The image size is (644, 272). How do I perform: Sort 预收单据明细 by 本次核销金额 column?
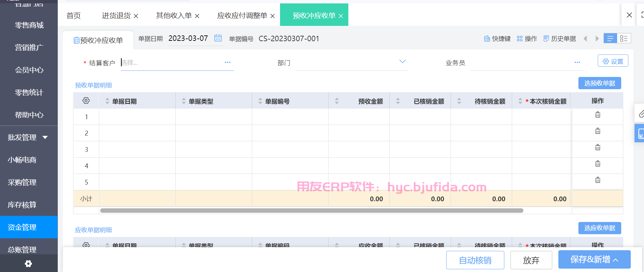[520, 101]
